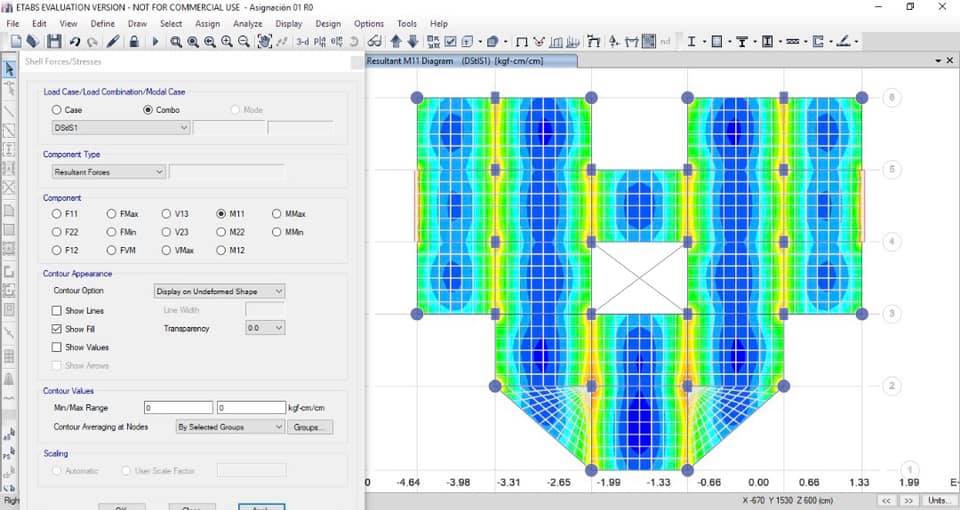Screen dimensions: 960x510
Task: Click the Units... button in status bar
Action: [939, 500]
